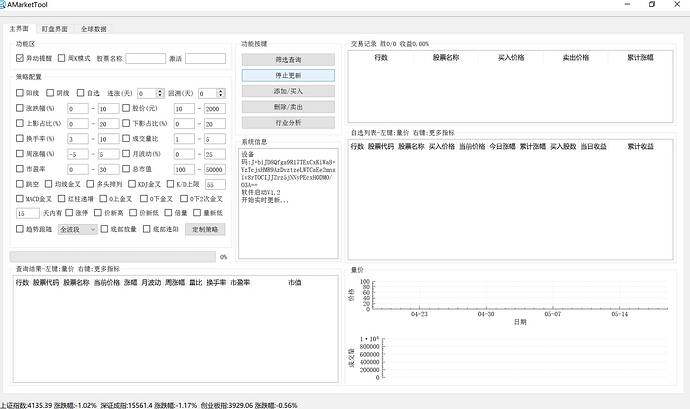Click the 周涨幅(%) minimum field showing -5

click(78, 155)
